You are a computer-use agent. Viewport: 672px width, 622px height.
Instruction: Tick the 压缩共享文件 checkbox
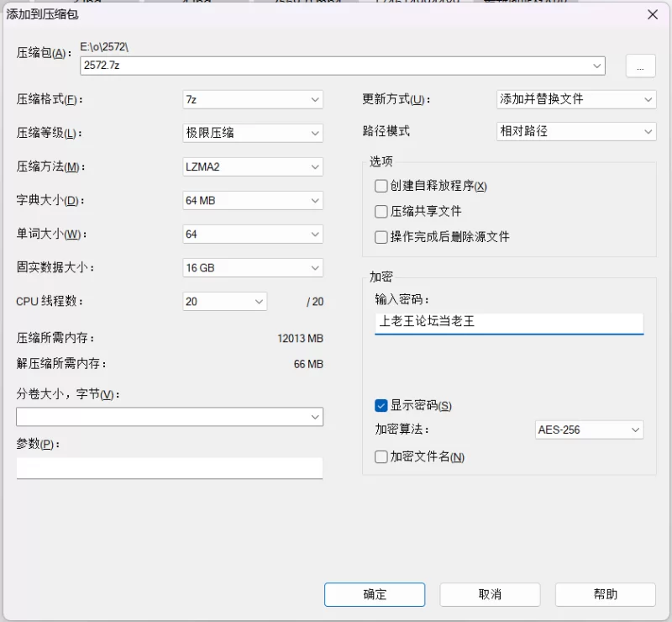(381, 212)
